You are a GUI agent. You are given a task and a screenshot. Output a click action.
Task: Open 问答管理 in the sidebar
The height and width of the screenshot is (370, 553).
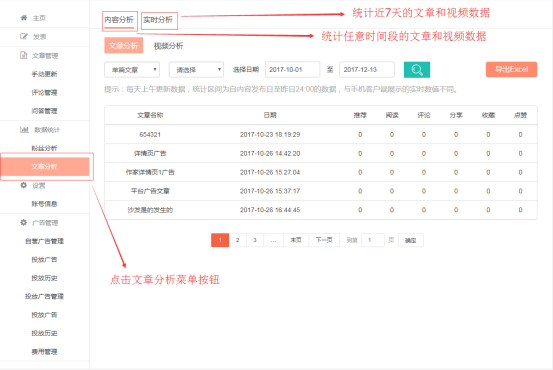pyautogui.click(x=44, y=111)
